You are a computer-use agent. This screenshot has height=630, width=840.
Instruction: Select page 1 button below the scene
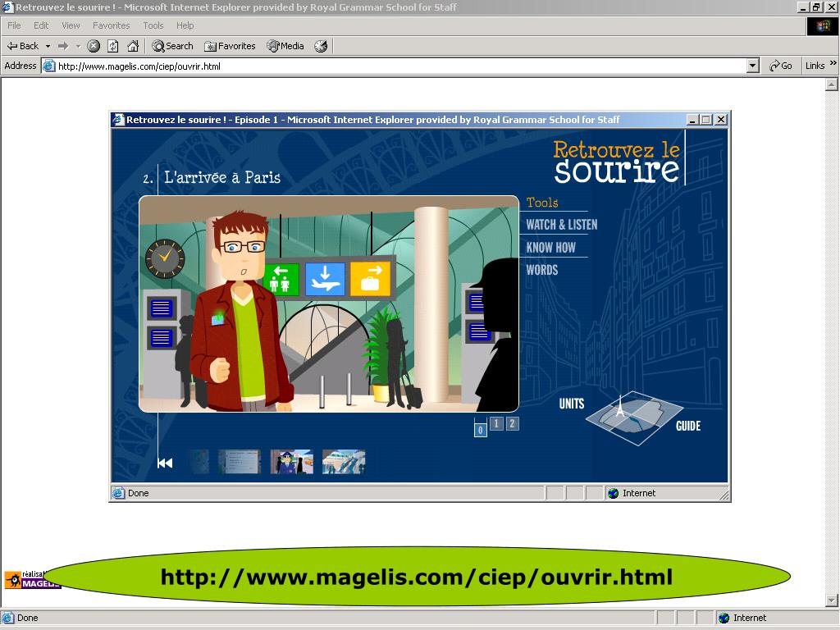[496, 424]
